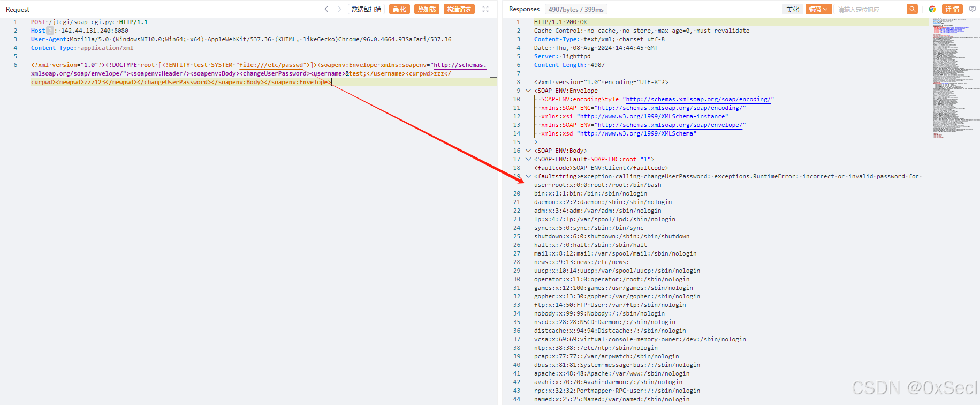980x405 pixels.
Task: Click the bin:x:1:1 passwd entry
Action: pos(590,193)
